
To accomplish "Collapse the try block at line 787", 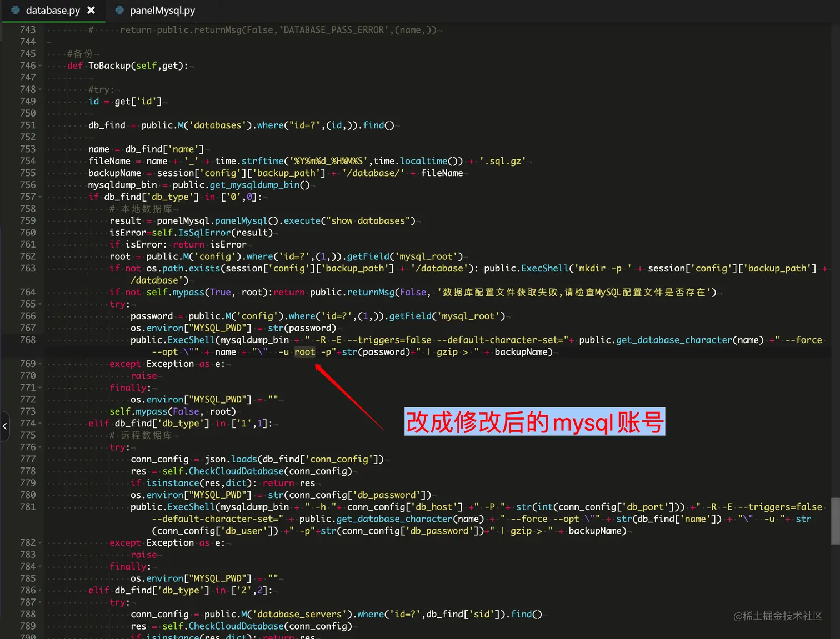I will tap(40, 602).
